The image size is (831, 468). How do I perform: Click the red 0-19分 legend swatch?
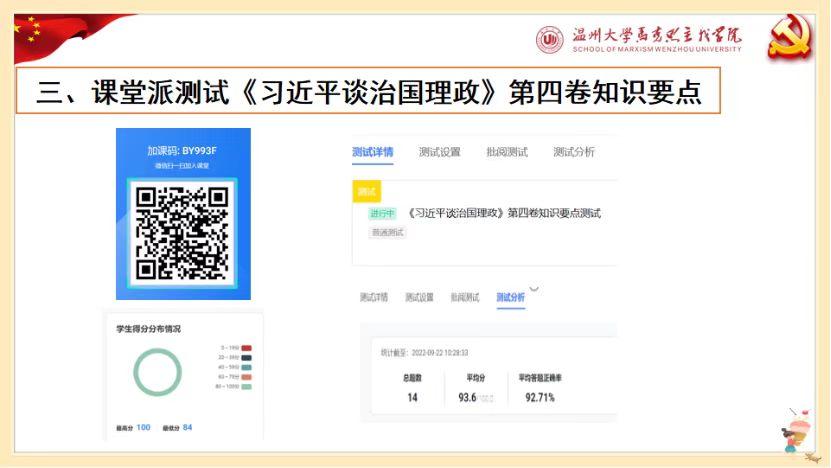pyautogui.click(x=246, y=348)
